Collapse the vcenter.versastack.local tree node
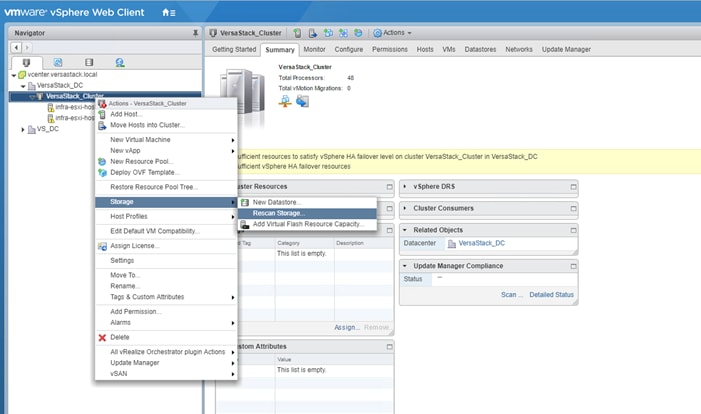Viewport: 701px width, 414px height. pos(14,75)
